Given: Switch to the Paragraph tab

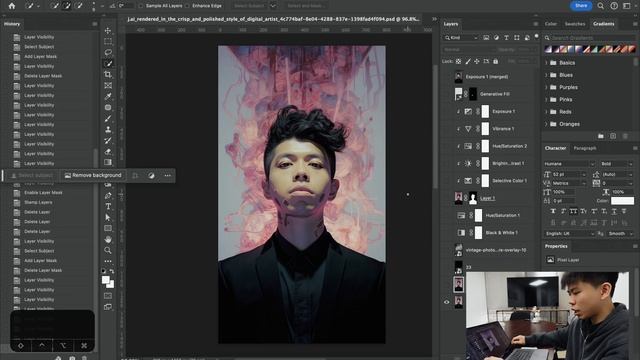Looking at the screenshot, I should tap(585, 148).
